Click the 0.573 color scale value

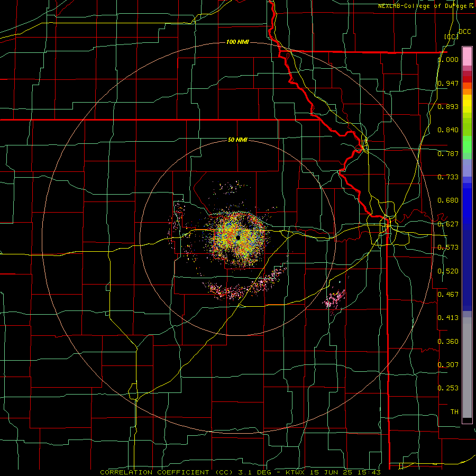pos(448,248)
